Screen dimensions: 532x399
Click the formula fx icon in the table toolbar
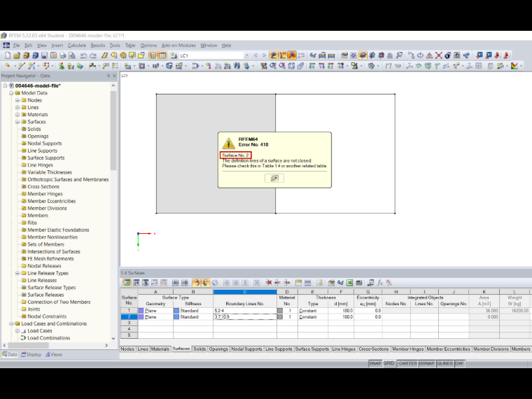pos(379,283)
